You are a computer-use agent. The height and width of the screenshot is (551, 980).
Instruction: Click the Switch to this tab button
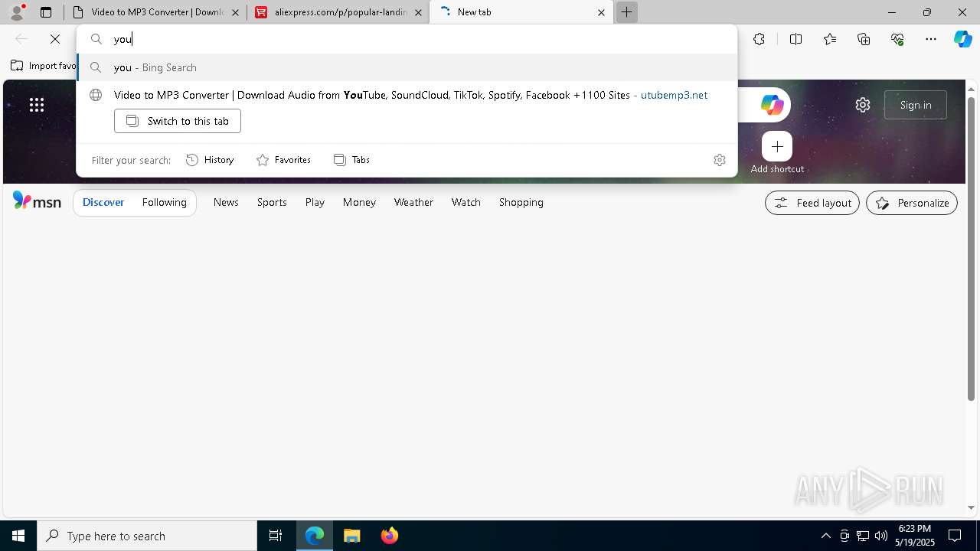(178, 121)
